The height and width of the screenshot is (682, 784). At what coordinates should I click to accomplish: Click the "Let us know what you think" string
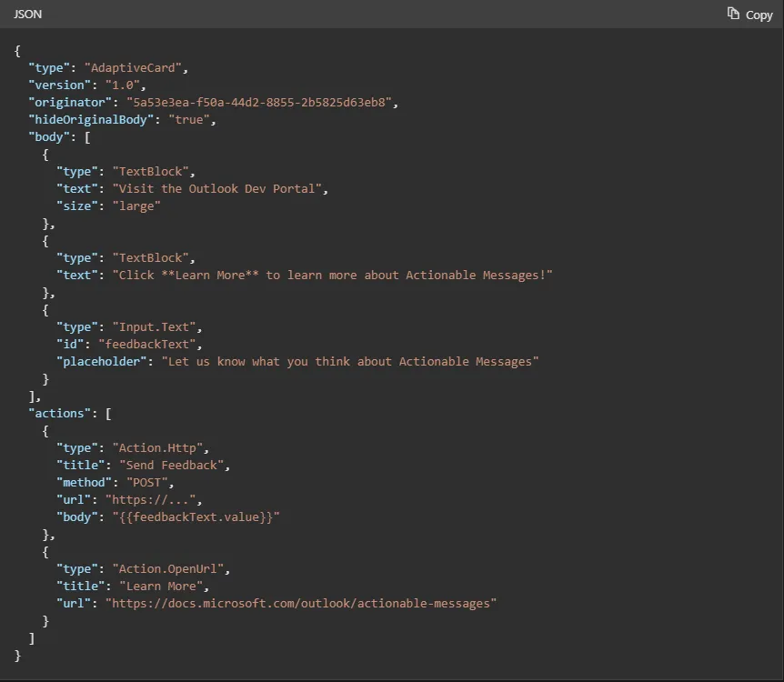point(349,362)
